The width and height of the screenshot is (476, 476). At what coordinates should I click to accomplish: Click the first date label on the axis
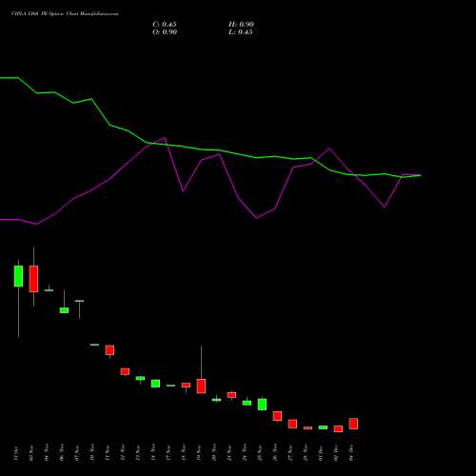[x=16, y=453]
